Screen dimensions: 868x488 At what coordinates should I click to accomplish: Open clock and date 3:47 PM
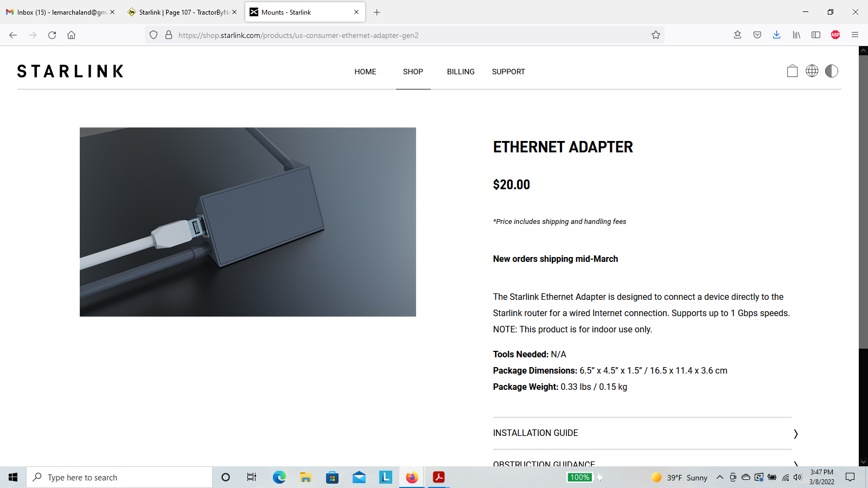822,477
